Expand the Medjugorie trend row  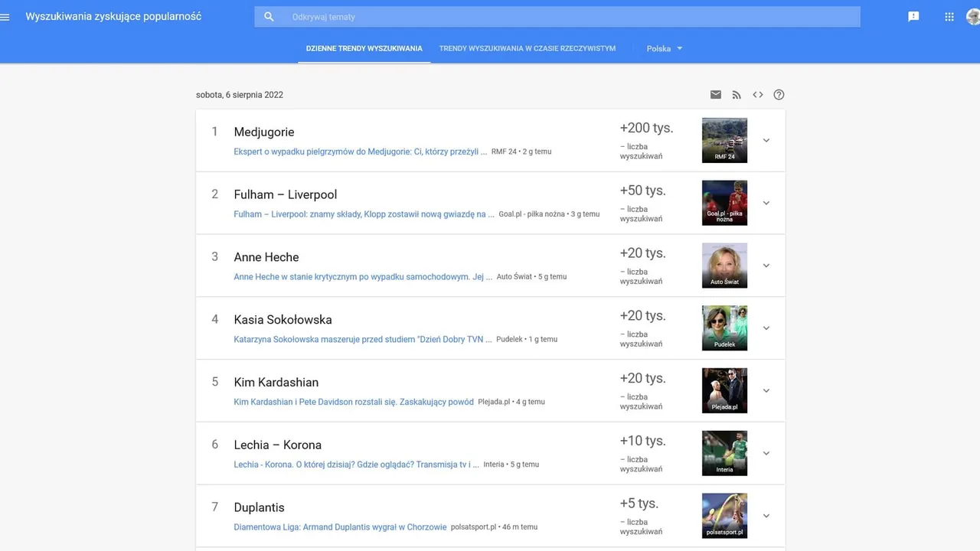[766, 140]
